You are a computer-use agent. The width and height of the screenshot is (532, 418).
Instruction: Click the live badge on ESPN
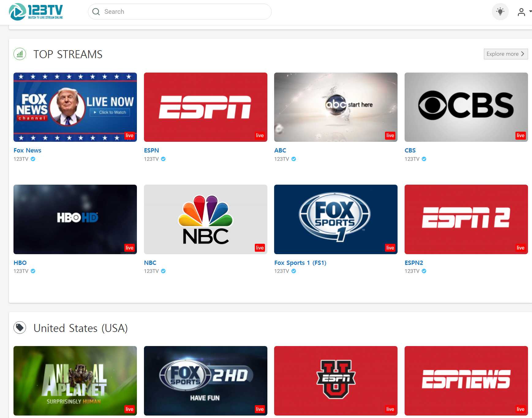tap(260, 135)
